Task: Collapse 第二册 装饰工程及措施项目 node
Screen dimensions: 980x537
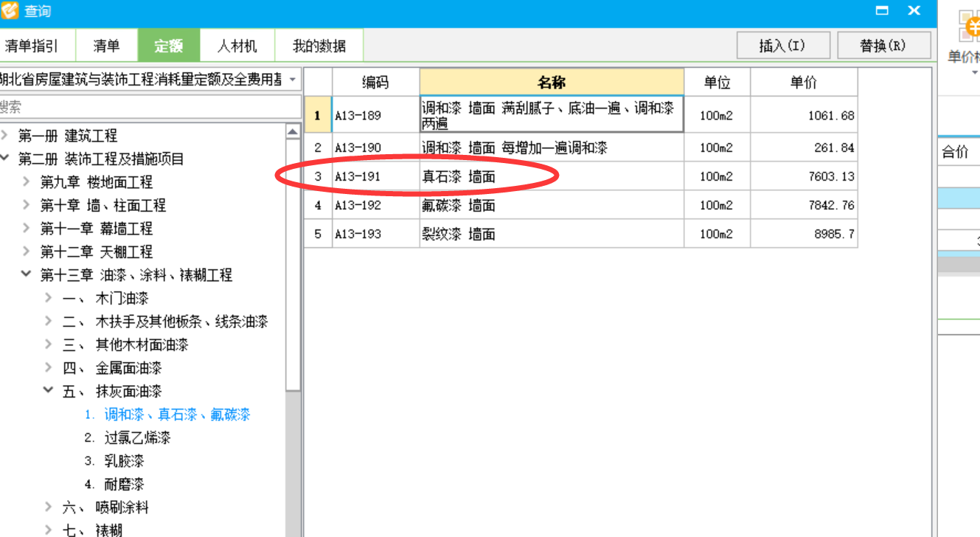Action: pyautogui.click(x=5, y=159)
